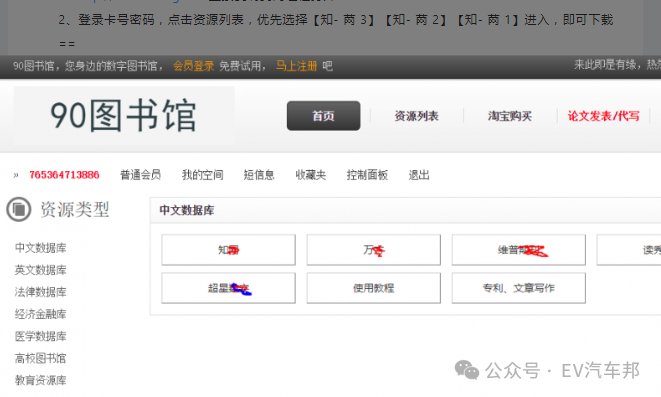This screenshot has height=397, width=661.
Task: Open the red 论文发表/代写 tab
Action: [x=603, y=116]
